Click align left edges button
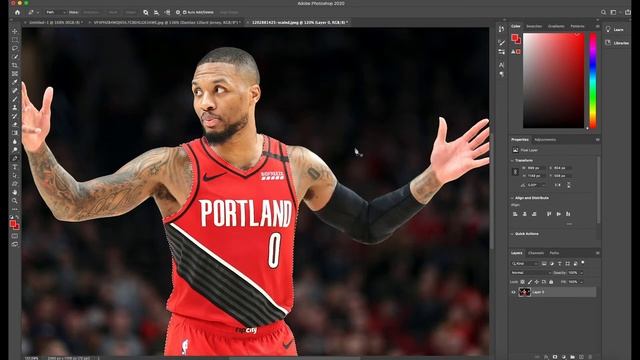640x360 pixels. click(515, 214)
